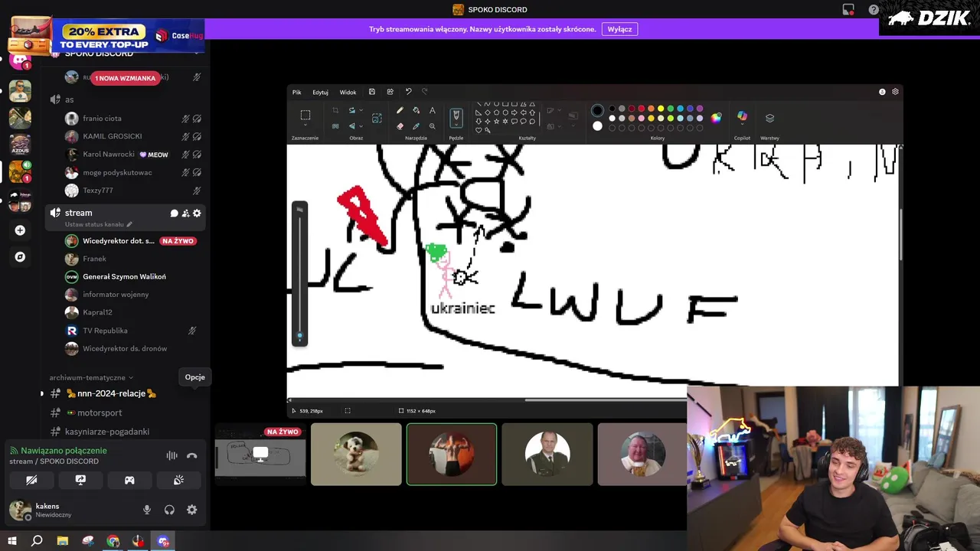Open Windows search on taskbar
The image size is (980, 551).
coord(37,541)
